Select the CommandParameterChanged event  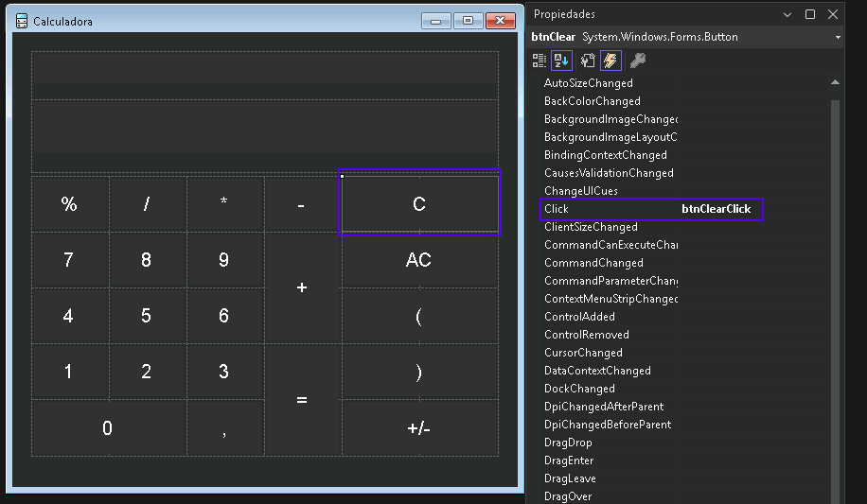[611, 281]
